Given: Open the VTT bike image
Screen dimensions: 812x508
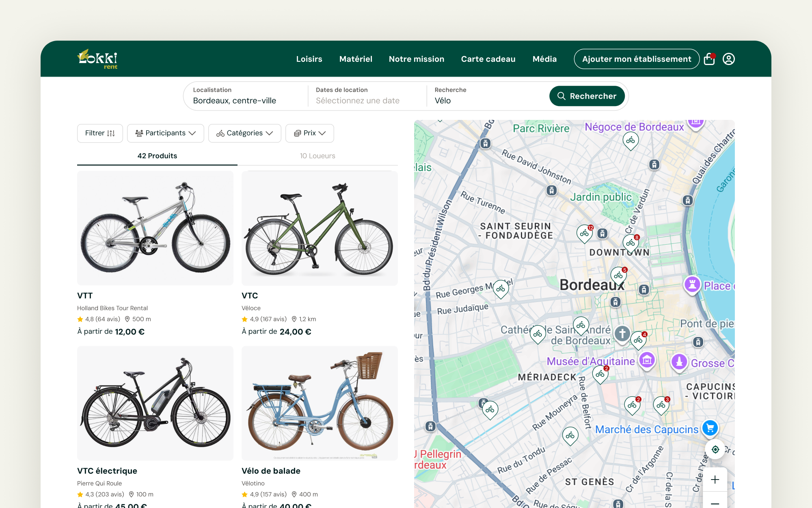Looking at the screenshot, I should tap(155, 228).
